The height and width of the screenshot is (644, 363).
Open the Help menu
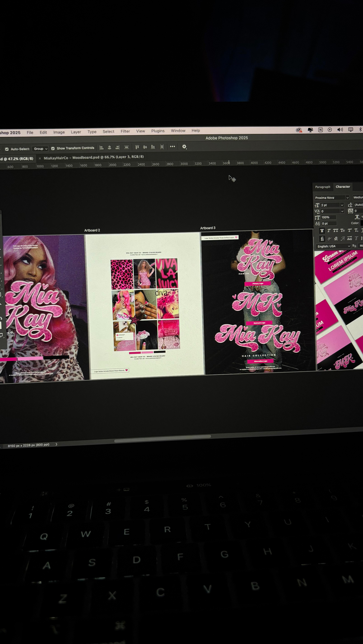click(x=196, y=130)
